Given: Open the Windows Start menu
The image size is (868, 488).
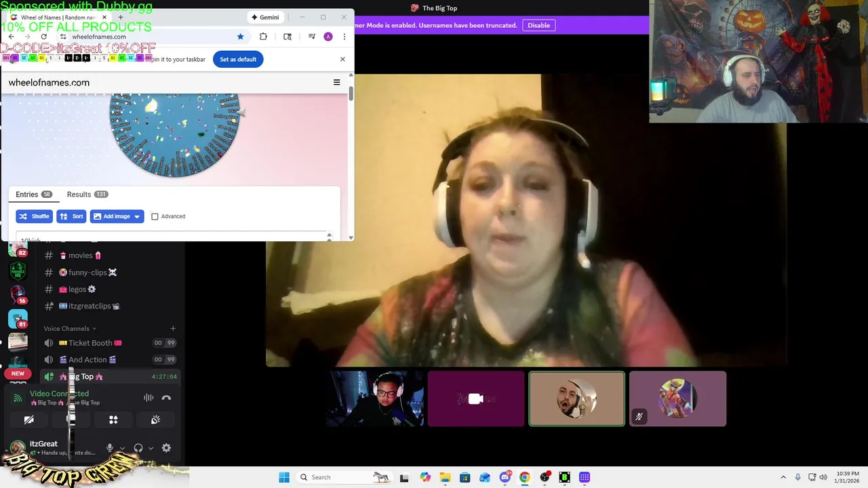Looking at the screenshot, I should click(x=284, y=477).
